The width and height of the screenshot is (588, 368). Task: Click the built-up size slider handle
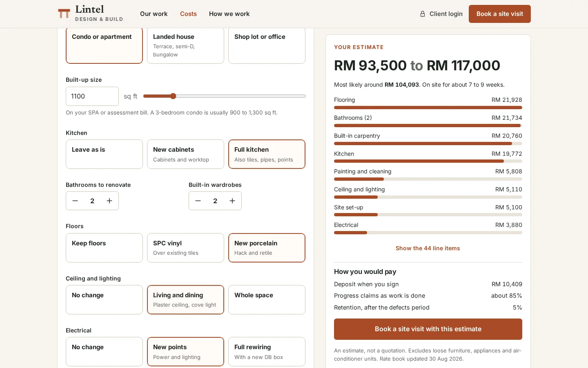(173, 96)
